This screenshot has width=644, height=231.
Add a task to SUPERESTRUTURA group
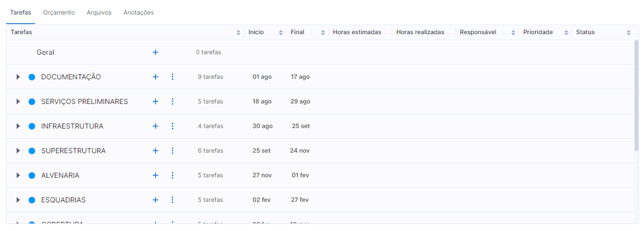(x=155, y=151)
